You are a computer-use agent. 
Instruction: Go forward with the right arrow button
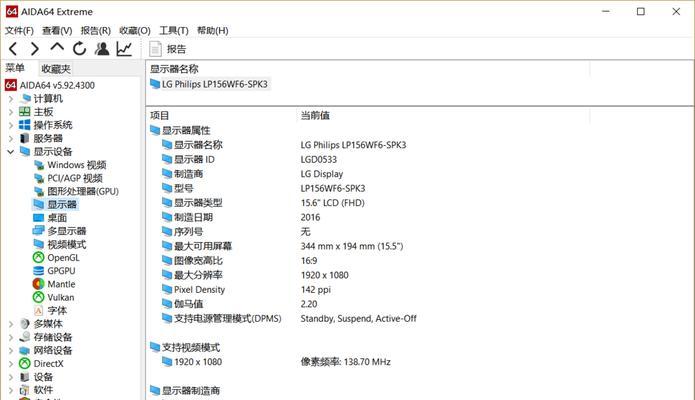(x=35, y=49)
